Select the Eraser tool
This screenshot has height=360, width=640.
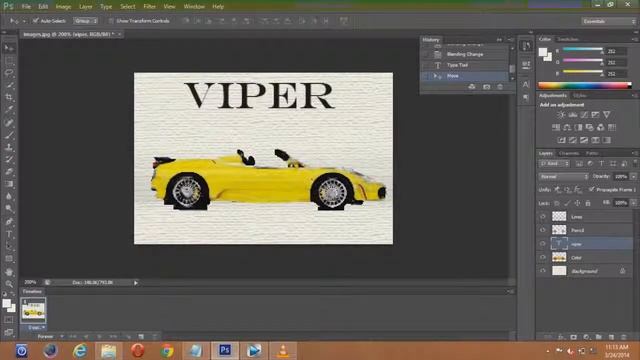9,171
